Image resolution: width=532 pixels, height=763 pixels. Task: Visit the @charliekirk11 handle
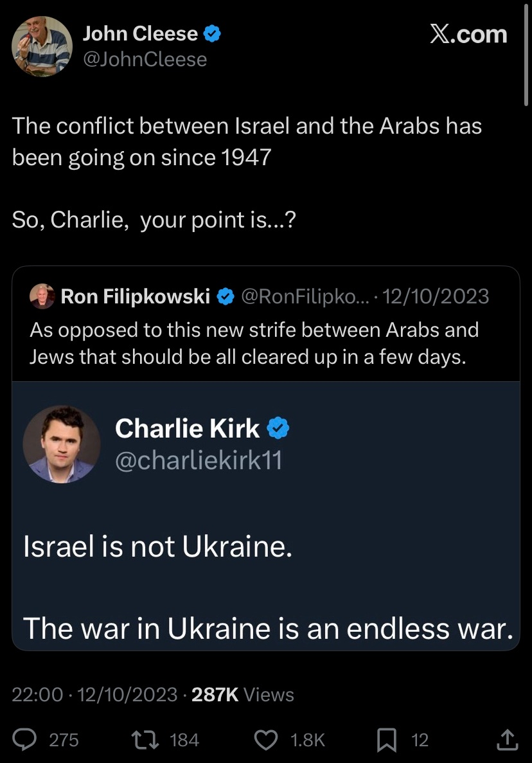pyautogui.click(x=199, y=460)
